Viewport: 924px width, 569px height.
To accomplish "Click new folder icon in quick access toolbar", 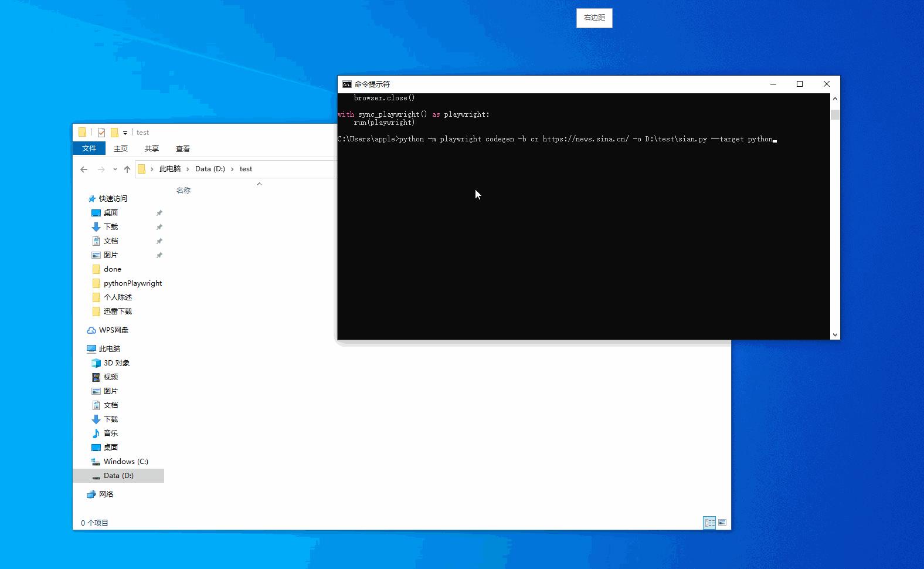I will (114, 133).
